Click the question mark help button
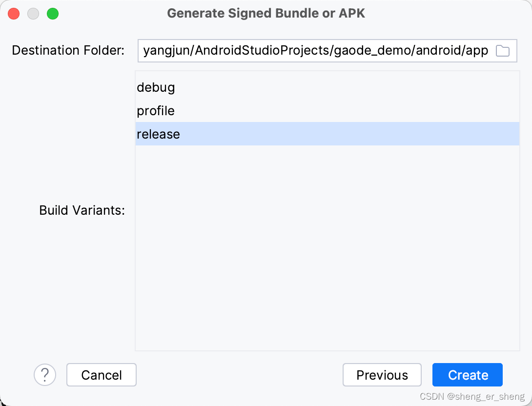Viewport: 532px width, 406px height. click(45, 375)
